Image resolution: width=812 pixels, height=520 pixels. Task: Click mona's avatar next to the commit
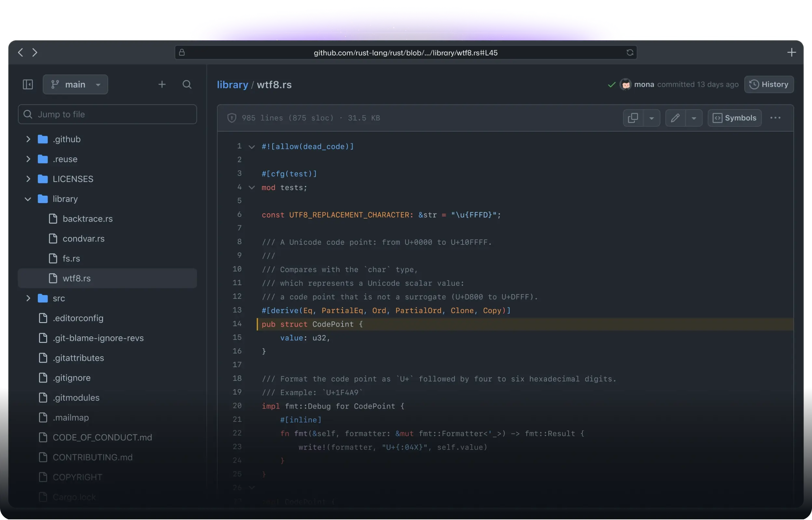(x=626, y=84)
